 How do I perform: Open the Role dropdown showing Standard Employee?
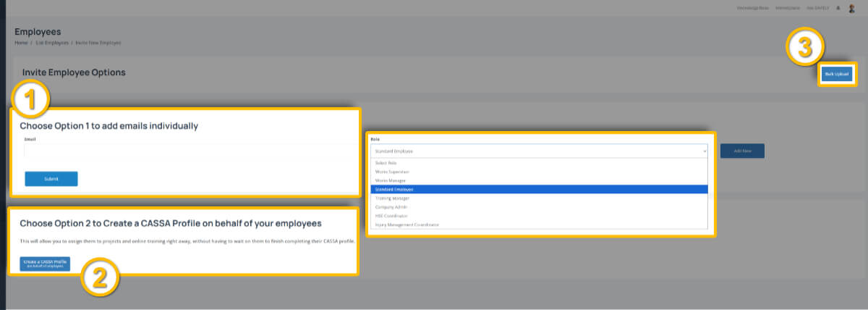(539, 151)
